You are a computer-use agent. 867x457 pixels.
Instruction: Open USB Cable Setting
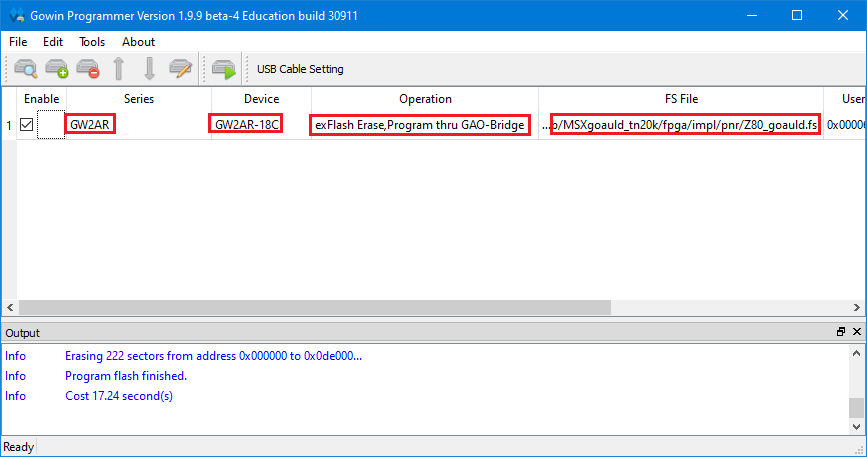coord(300,69)
